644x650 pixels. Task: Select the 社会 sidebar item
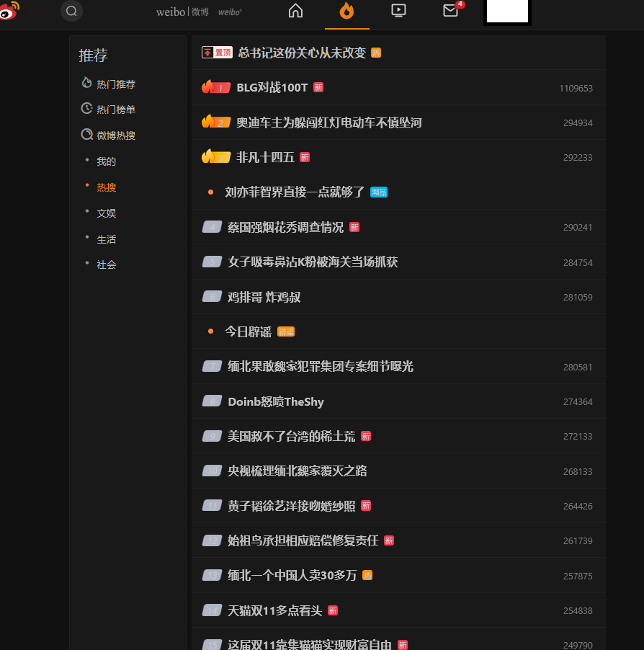pyautogui.click(x=106, y=264)
